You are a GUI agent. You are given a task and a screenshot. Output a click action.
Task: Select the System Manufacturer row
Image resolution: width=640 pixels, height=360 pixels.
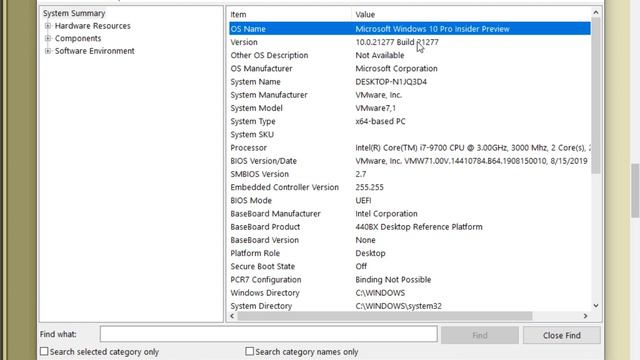pyautogui.click(x=409, y=95)
